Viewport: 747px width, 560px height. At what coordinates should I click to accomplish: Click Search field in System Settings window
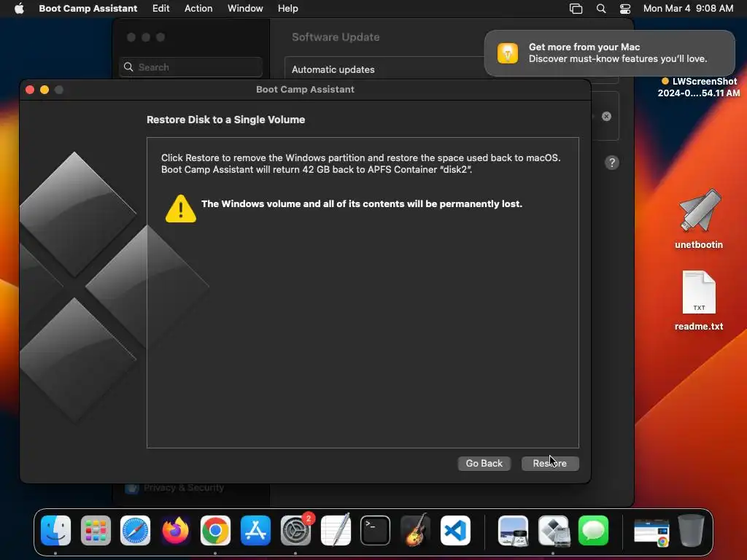190,67
